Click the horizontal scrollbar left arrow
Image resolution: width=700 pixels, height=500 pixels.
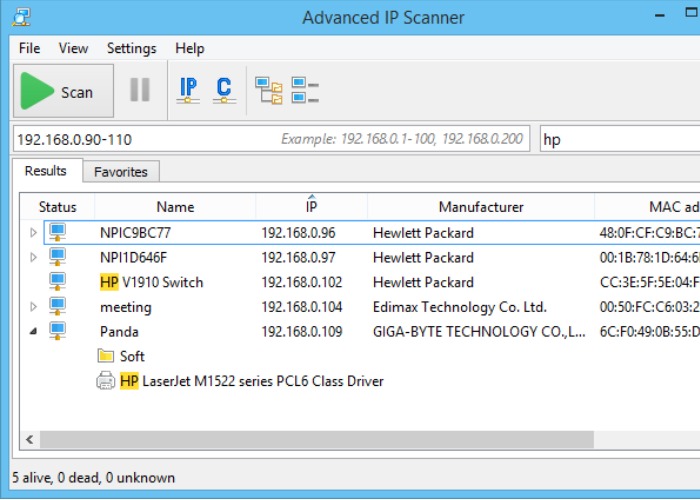pos(30,440)
